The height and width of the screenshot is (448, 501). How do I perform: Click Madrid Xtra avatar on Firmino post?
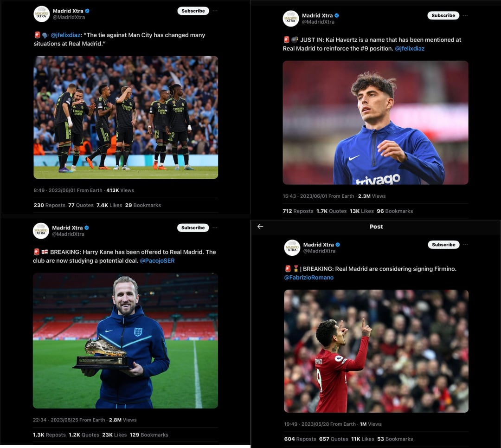(292, 248)
